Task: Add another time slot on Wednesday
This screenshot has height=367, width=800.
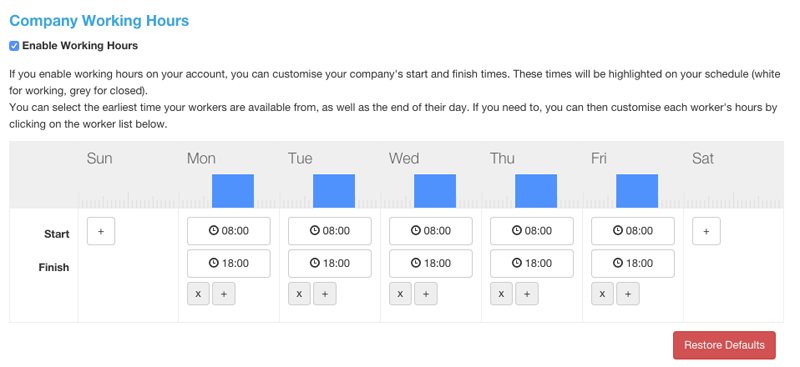Action: pyautogui.click(x=426, y=294)
